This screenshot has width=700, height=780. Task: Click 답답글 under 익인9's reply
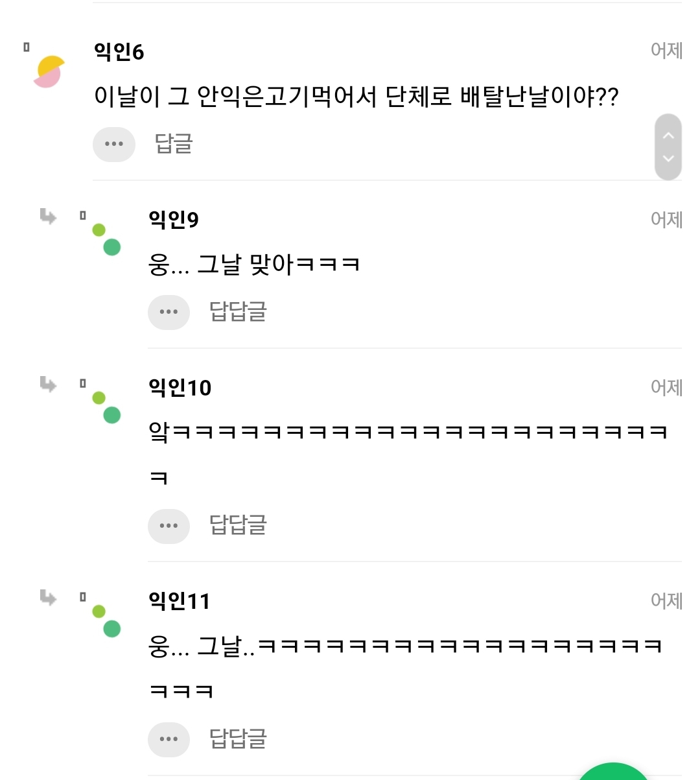click(x=237, y=312)
